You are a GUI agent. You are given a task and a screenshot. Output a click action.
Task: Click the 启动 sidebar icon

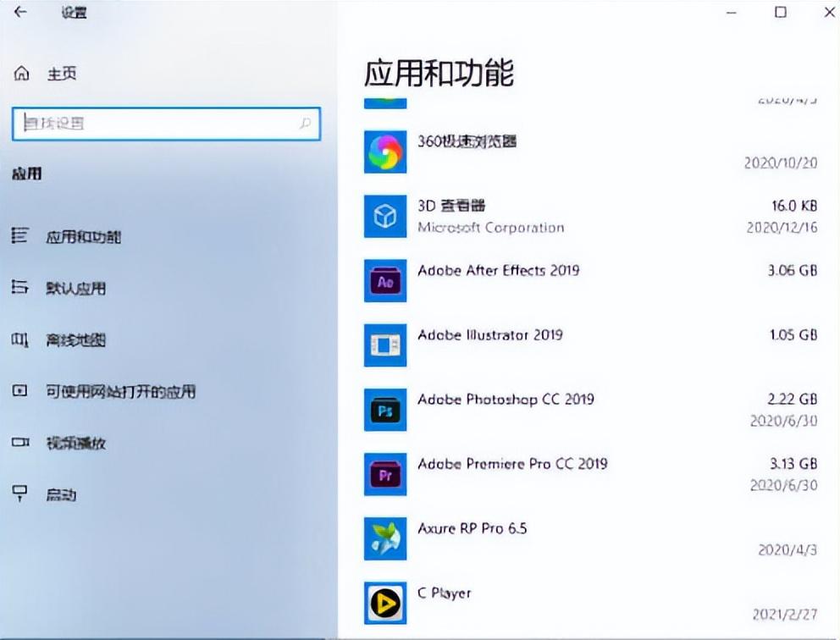coord(19,494)
